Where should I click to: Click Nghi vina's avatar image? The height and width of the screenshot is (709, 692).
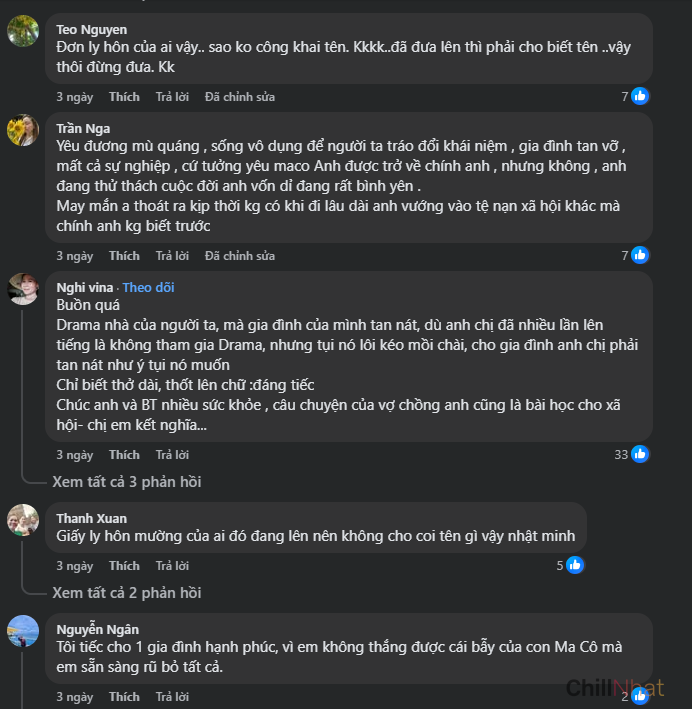23,289
